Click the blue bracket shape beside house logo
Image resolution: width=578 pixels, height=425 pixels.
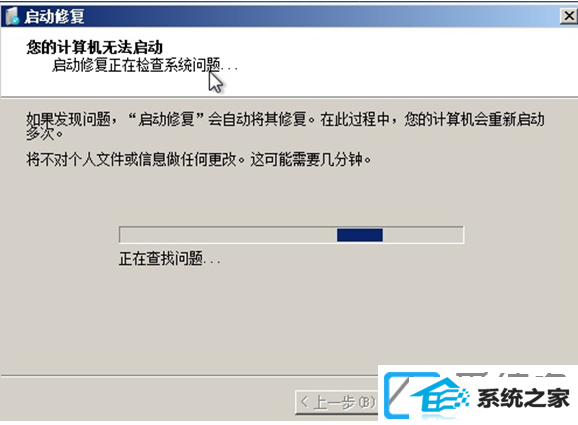396,395
